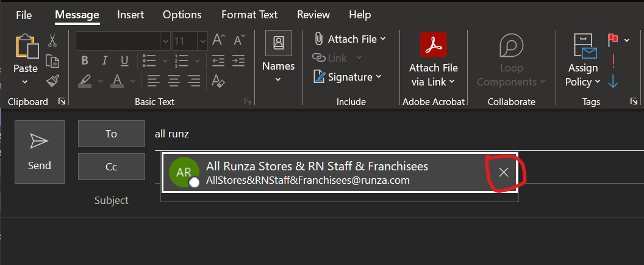Open the File tab
644x265 pixels.
pyautogui.click(x=24, y=15)
